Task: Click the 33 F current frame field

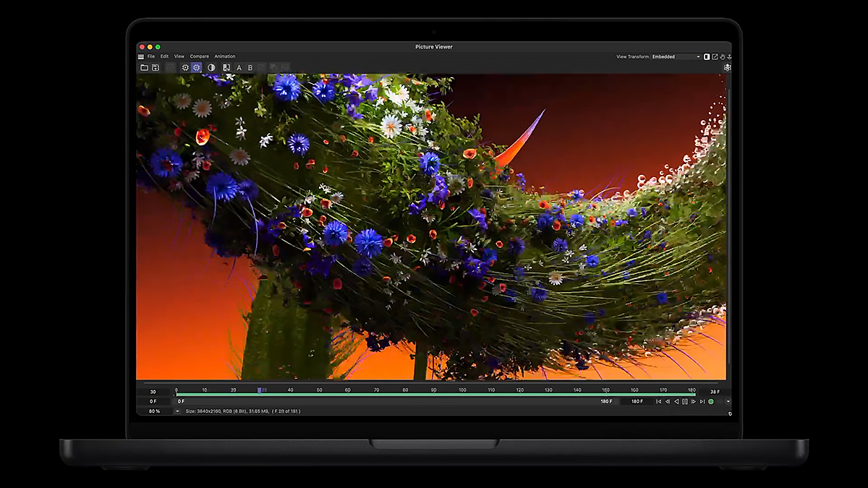Action: pyautogui.click(x=715, y=392)
